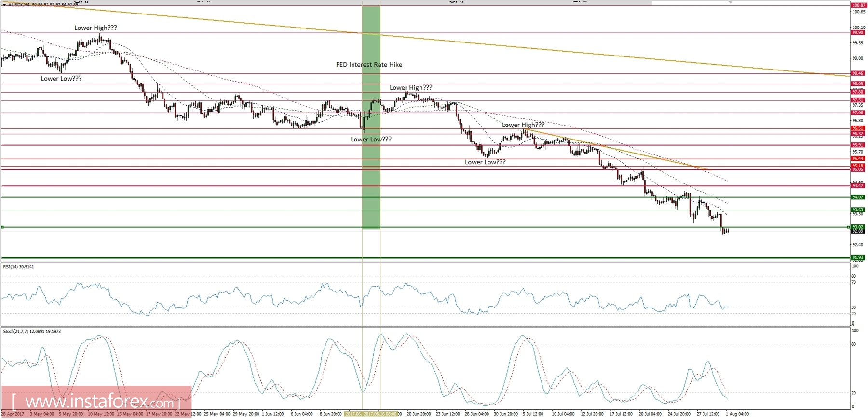
Task: Click the '29 May 20:00' time axis label
Action: click(246, 414)
